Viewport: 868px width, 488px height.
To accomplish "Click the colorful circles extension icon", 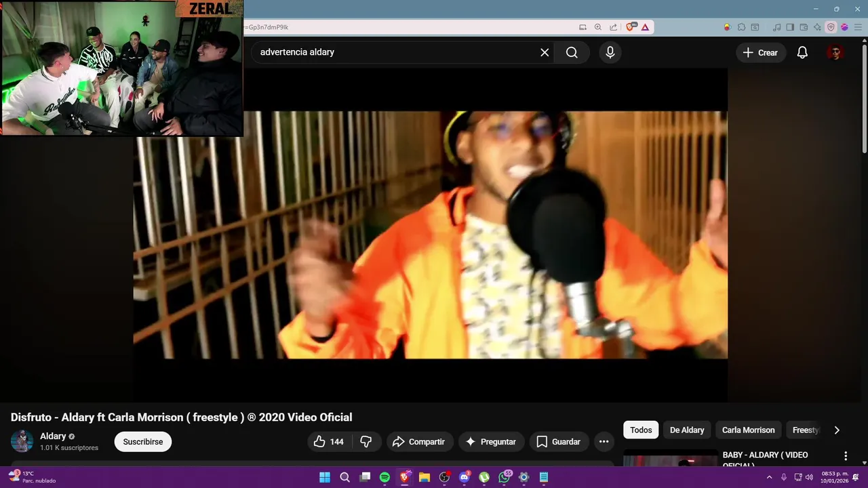I will pyautogui.click(x=728, y=27).
